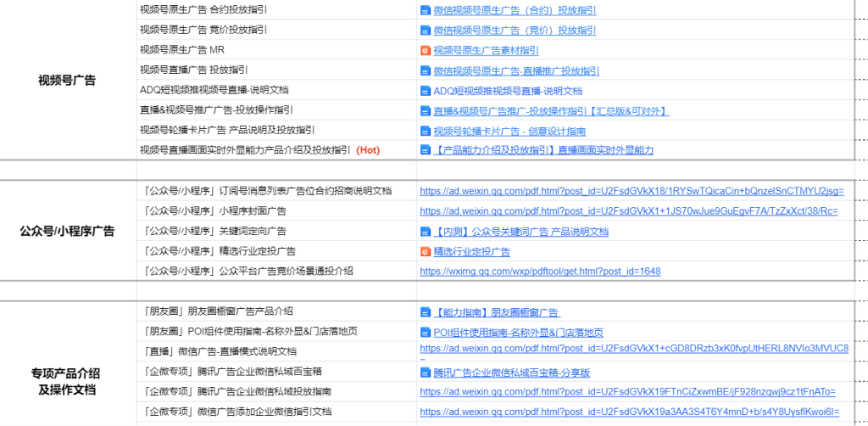Select the cell 「企微专项」微信广告添加企业微信指引文档
The width and height of the screenshot is (868, 426).
coord(277,412)
